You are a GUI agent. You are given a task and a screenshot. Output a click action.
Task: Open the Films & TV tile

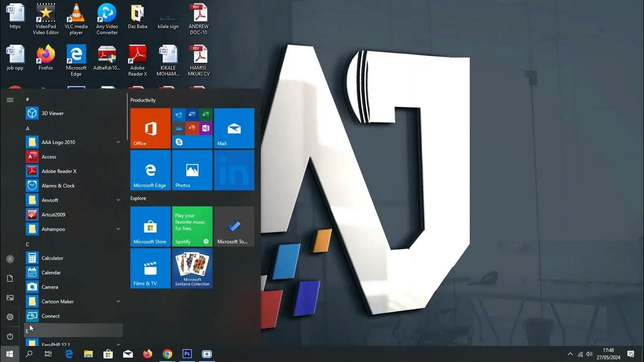(150, 268)
